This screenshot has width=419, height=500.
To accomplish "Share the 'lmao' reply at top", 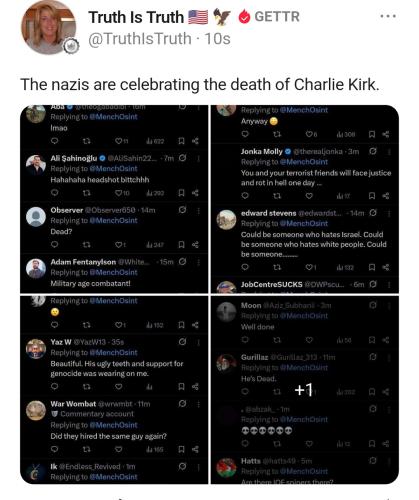I will [195, 141].
